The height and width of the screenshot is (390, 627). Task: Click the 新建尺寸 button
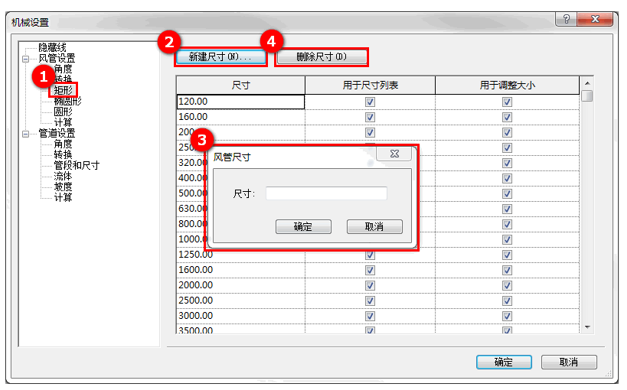click(220, 57)
